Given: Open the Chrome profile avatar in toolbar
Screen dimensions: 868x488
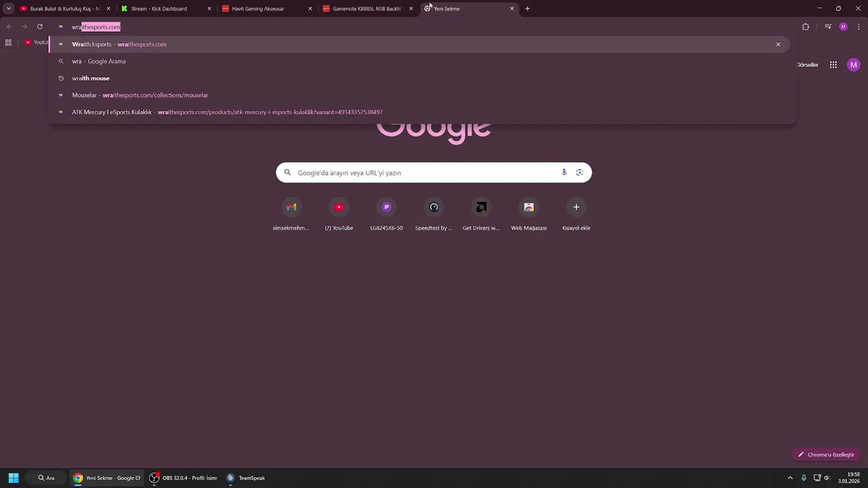Looking at the screenshot, I should coord(843,26).
